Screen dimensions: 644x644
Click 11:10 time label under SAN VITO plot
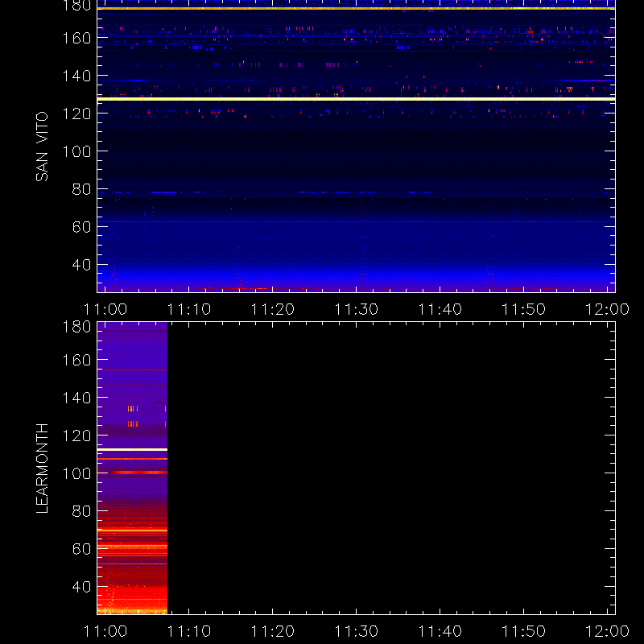click(x=189, y=309)
